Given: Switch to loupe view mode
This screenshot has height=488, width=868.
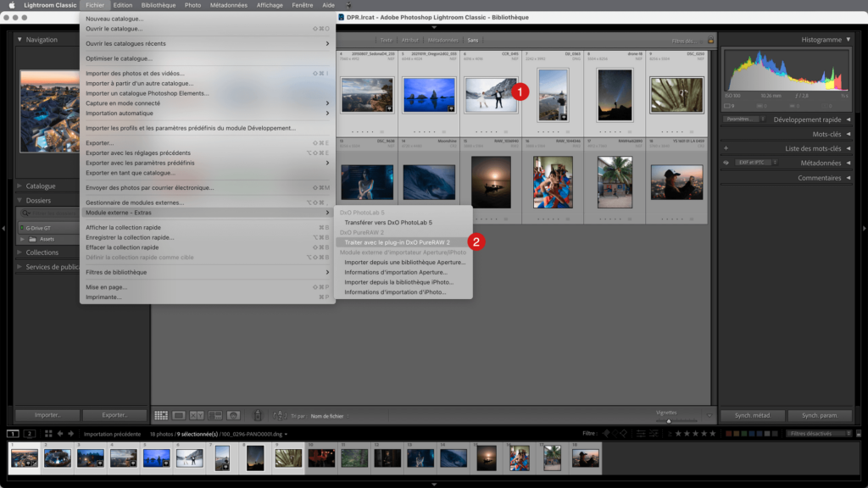Looking at the screenshot, I should tap(179, 415).
